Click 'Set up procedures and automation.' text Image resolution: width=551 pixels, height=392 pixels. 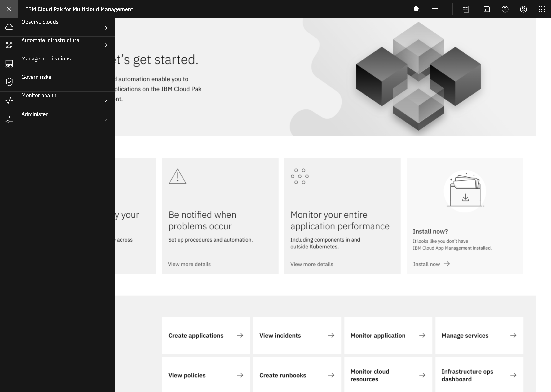pos(210,240)
